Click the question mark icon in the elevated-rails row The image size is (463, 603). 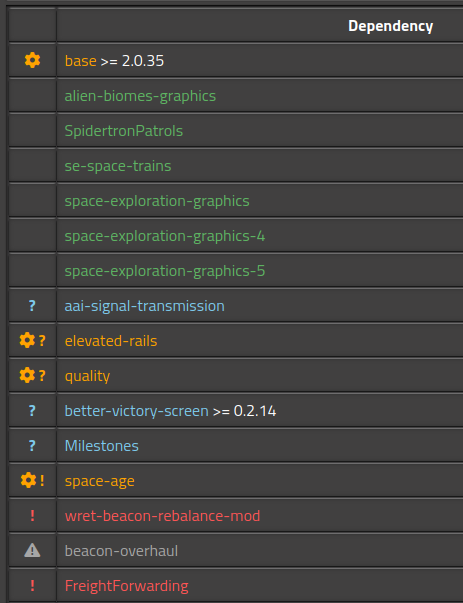coord(42,341)
